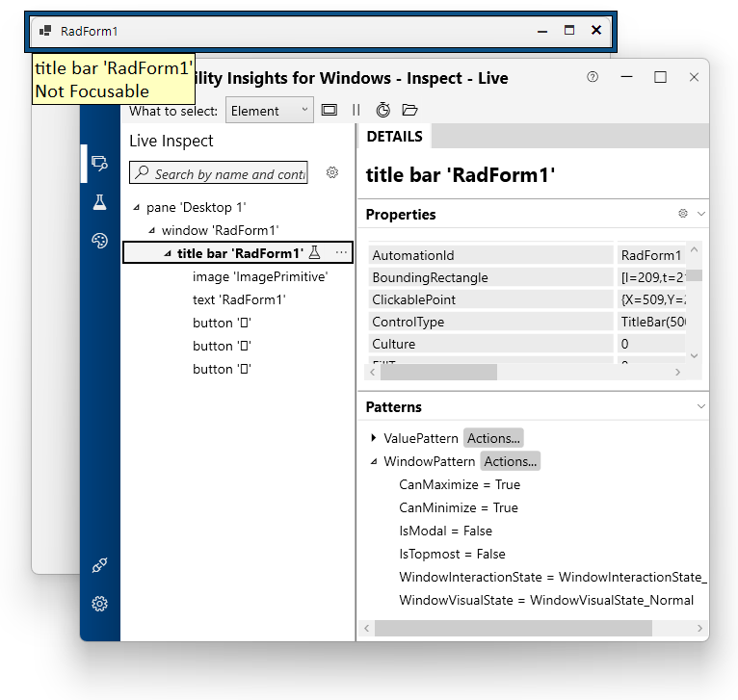This screenshot has width=738, height=700.
Task: Click the Properties horizontal scrollbar thumb
Action: [x=438, y=372]
